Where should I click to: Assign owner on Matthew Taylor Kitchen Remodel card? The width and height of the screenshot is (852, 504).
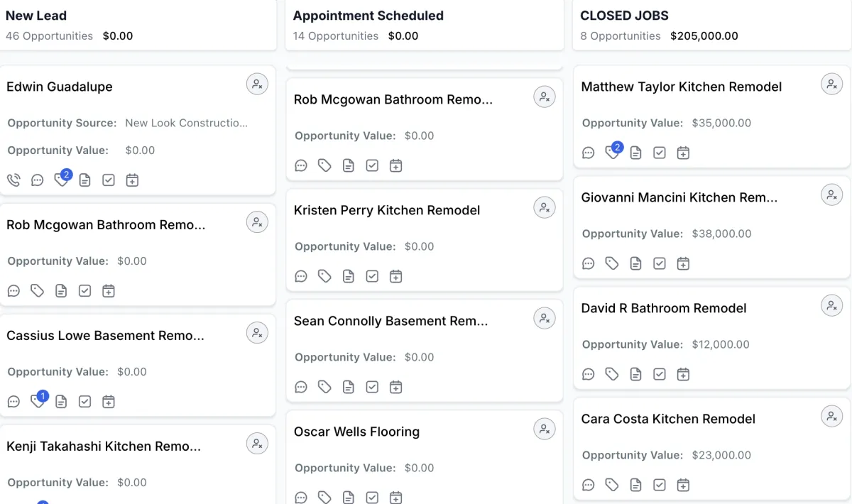pos(831,84)
